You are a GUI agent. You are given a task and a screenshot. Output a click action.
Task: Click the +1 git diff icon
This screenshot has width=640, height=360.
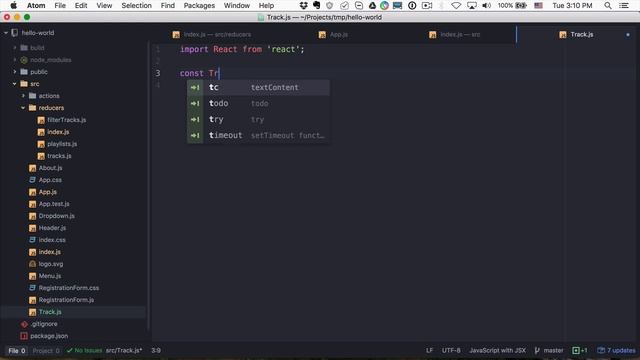coord(576,350)
